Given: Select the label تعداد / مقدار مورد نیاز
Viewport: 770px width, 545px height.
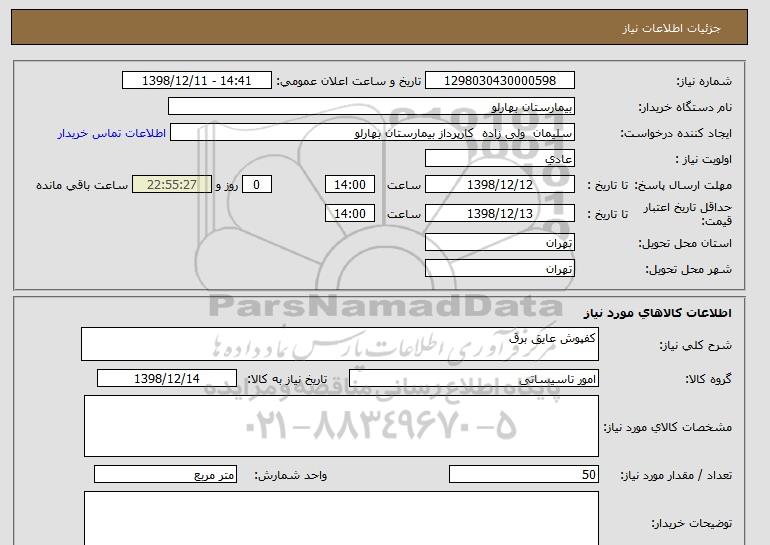Looking at the screenshot, I should pos(676,475).
